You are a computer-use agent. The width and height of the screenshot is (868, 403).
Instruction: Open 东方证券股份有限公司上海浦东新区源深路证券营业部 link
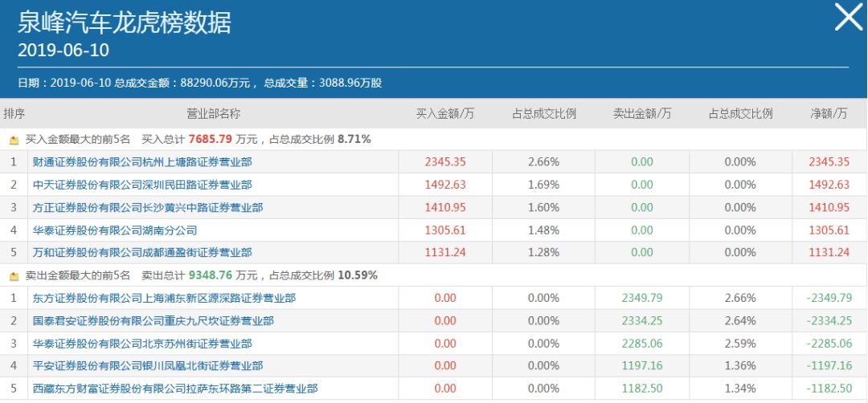pyautogui.click(x=164, y=298)
